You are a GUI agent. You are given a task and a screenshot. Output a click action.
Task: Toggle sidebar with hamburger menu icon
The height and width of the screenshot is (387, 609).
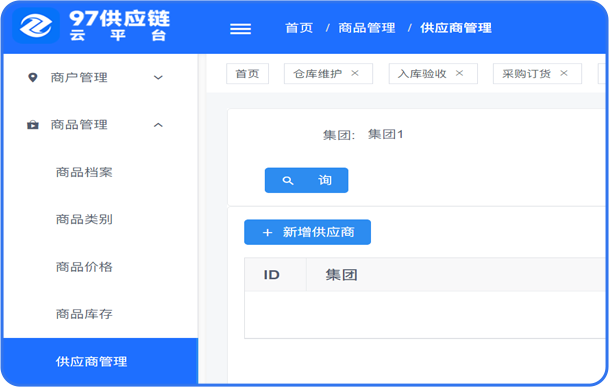tap(240, 29)
